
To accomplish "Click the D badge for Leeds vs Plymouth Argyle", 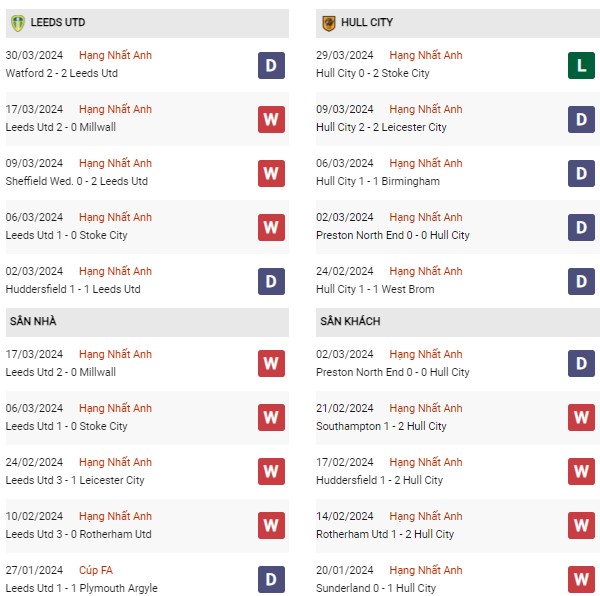I will tap(271, 578).
